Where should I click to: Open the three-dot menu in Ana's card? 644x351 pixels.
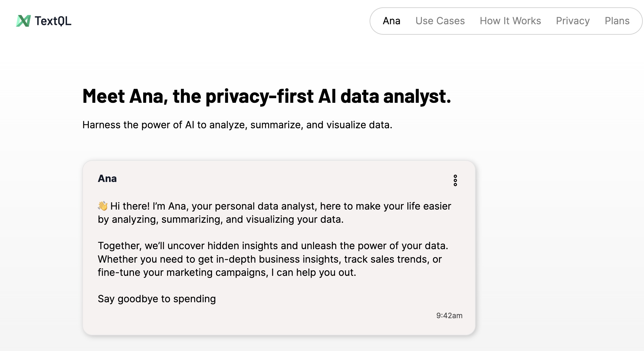(x=455, y=180)
